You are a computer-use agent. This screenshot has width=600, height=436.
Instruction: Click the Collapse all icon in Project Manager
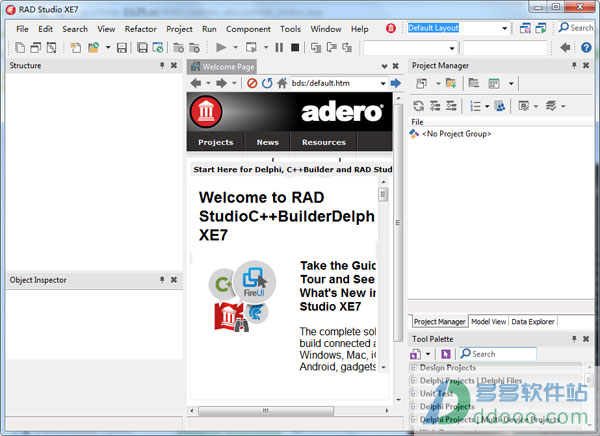coord(451,106)
